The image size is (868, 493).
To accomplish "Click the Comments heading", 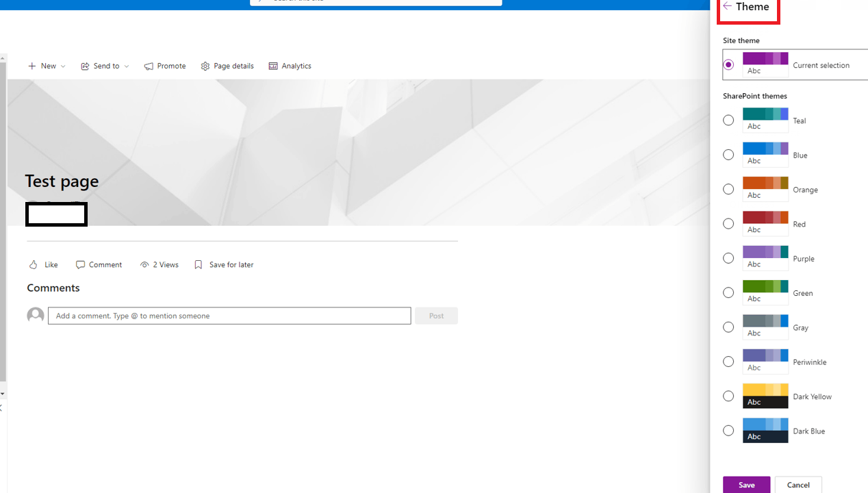I will click(53, 288).
